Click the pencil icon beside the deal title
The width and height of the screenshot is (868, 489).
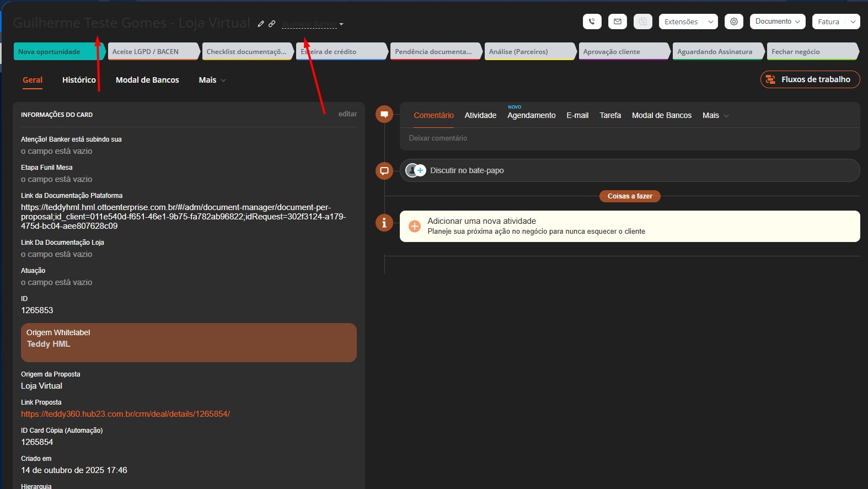(x=261, y=24)
